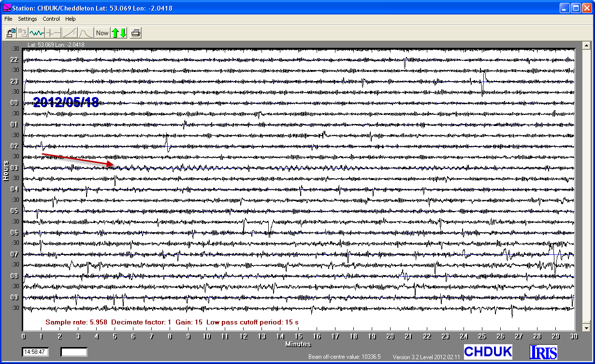This screenshot has width=595, height=364.
Task: Click the hour 00 axis label
Action: click(14, 103)
